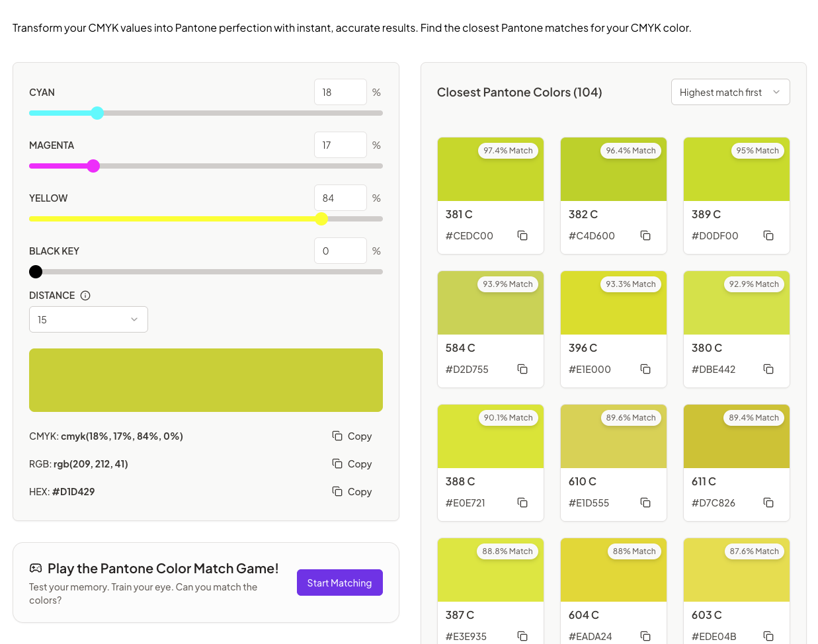The width and height of the screenshot is (818, 644).
Task: Copy hex #C4D600 of 382 C
Action: [645, 235]
